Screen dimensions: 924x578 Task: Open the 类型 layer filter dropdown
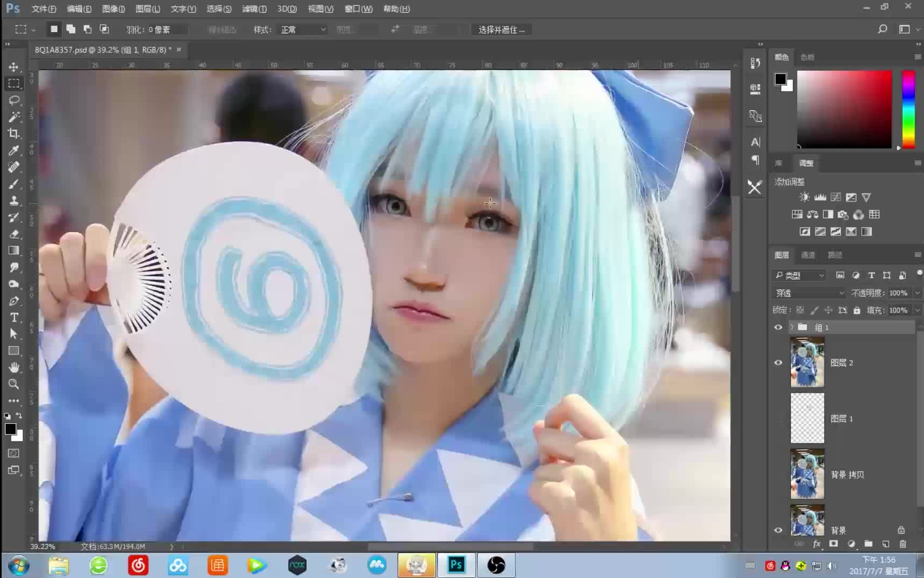(799, 275)
